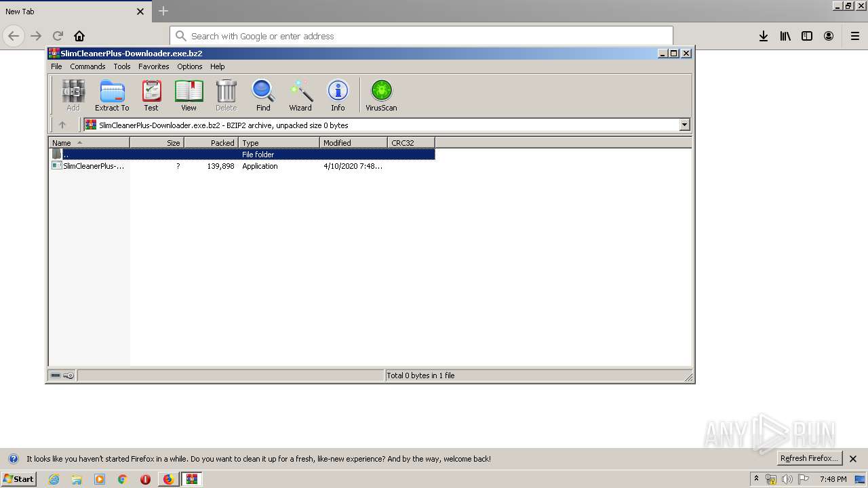Click Extract To toolbar icon
The width and height of the screenshot is (868, 488).
coord(112,95)
